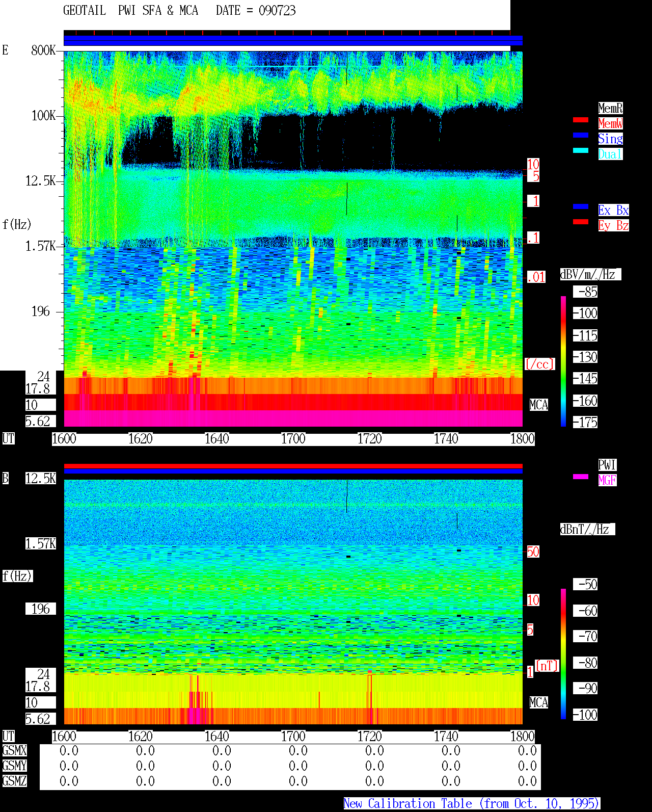Click the 1700 tick on upper UT axis
This screenshot has height=812, width=652.
pyautogui.click(x=293, y=438)
